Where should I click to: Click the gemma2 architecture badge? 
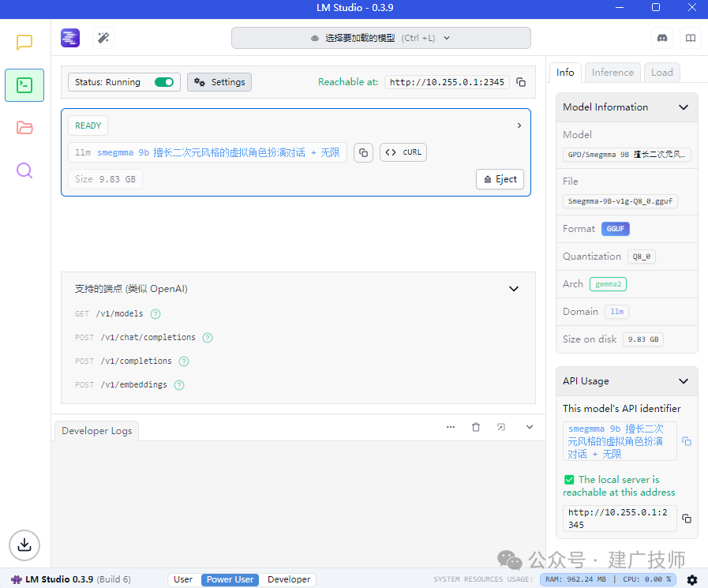[609, 284]
